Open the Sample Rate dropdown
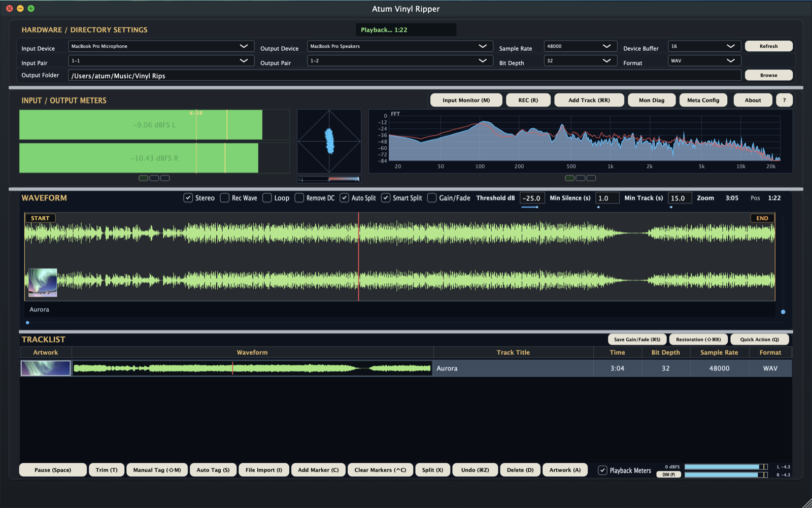 point(580,46)
